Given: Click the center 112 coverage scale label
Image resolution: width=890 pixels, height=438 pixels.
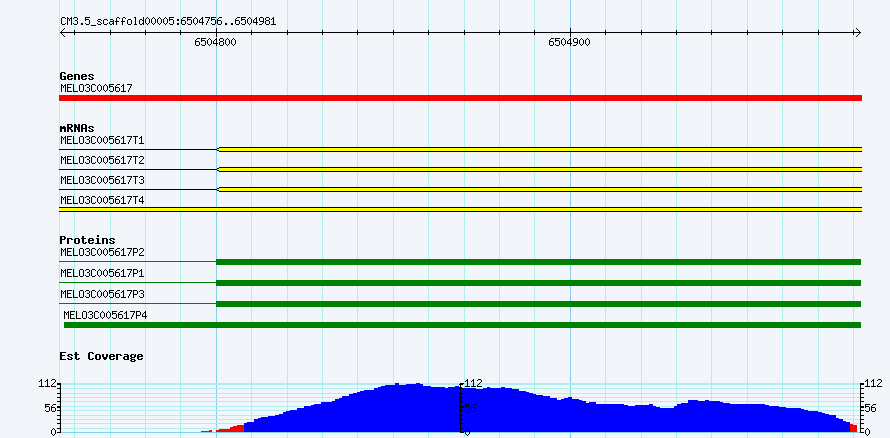Looking at the screenshot, I should tap(474, 384).
